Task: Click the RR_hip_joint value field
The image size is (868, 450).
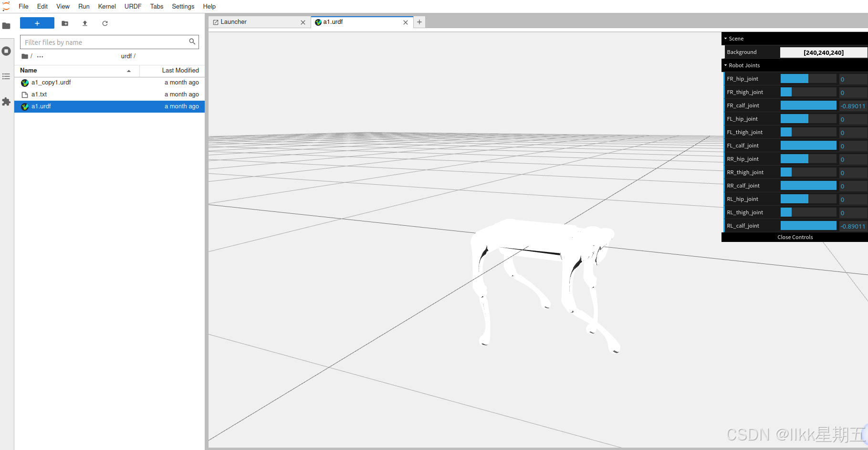Action: click(x=853, y=159)
